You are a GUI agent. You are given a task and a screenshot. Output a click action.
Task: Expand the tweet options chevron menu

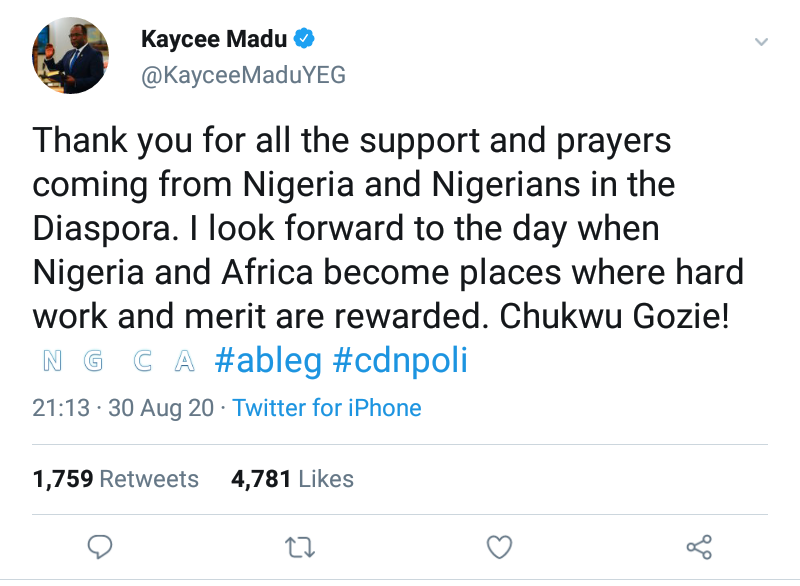(x=761, y=42)
